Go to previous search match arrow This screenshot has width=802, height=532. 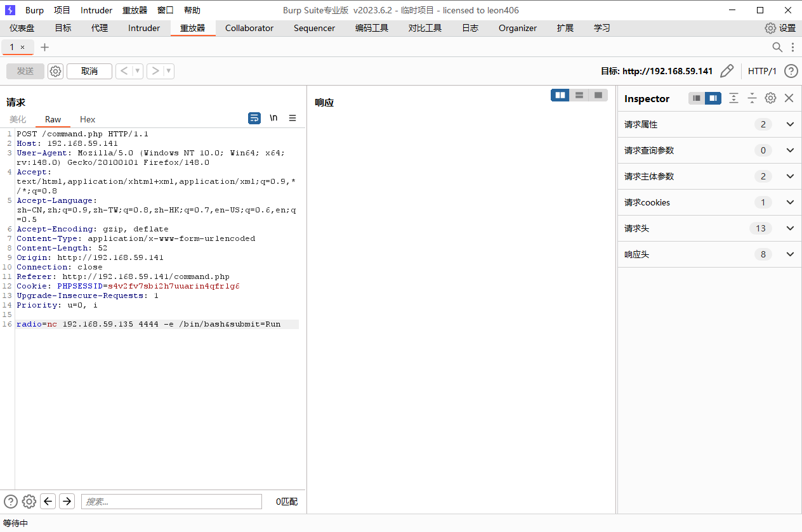point(48,502)
